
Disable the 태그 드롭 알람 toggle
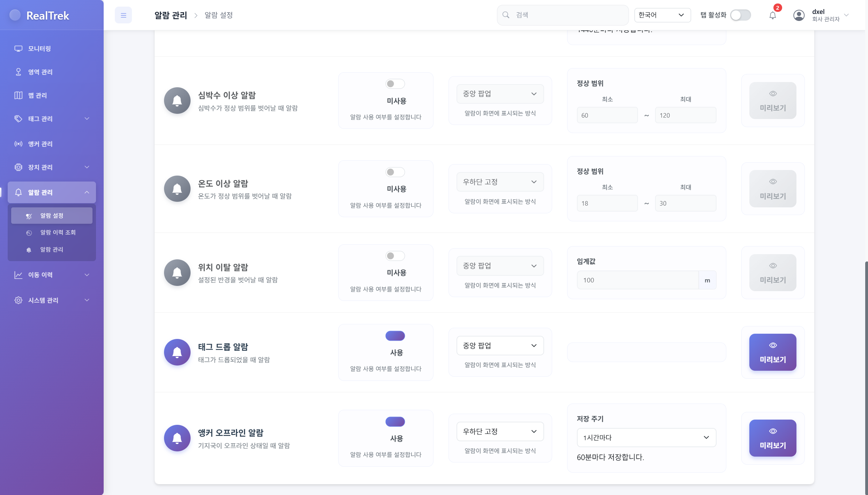pos(395,336)
